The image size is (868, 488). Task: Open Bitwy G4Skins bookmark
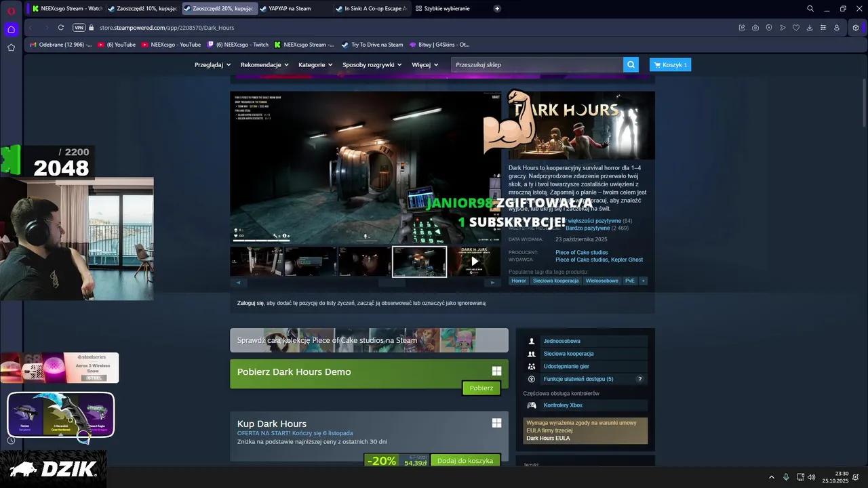(x=439, y=45)
